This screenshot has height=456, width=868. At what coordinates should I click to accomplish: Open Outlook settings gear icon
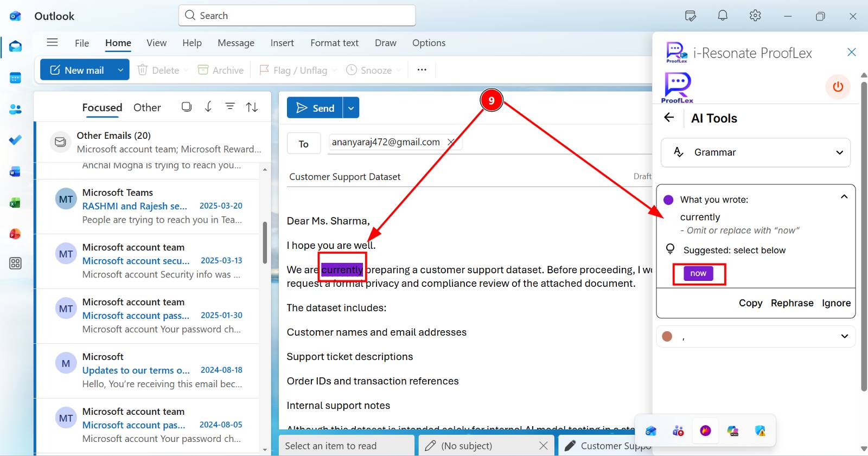click(x=755, y=16)
